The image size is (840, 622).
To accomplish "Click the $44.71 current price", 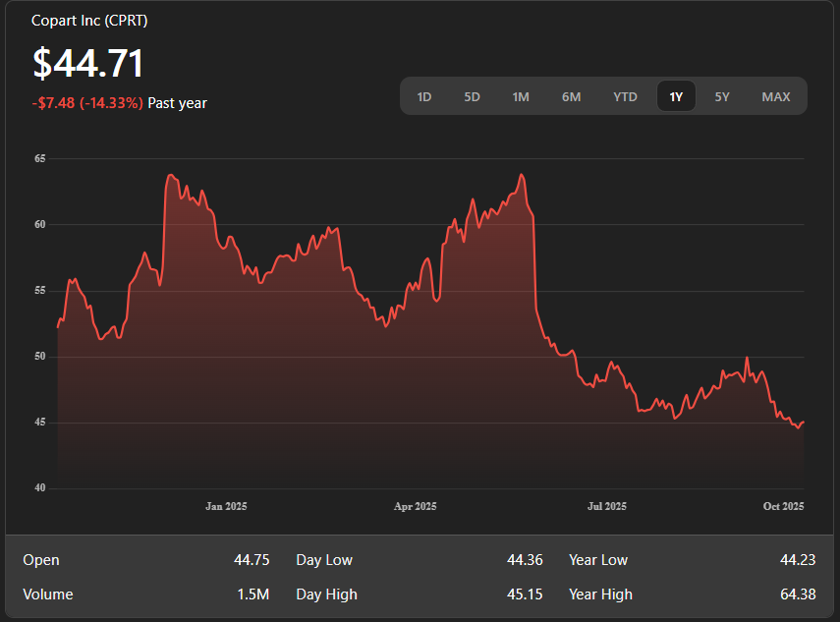I will [88, 64].
